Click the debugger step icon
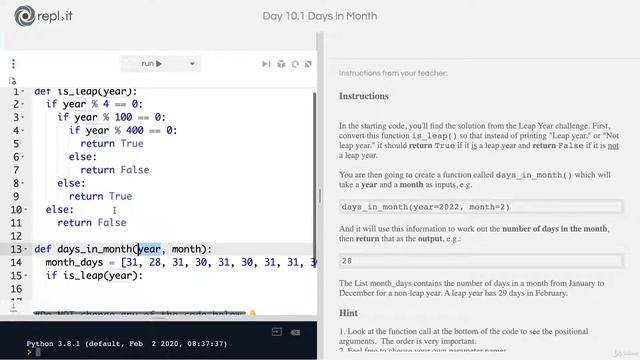 coord(266,64)
